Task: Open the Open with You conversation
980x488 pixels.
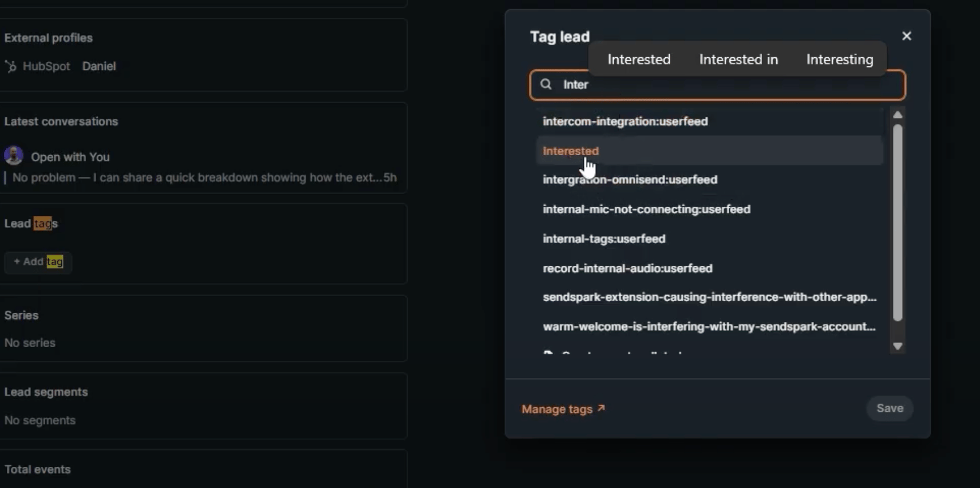Action: [70, 157]
